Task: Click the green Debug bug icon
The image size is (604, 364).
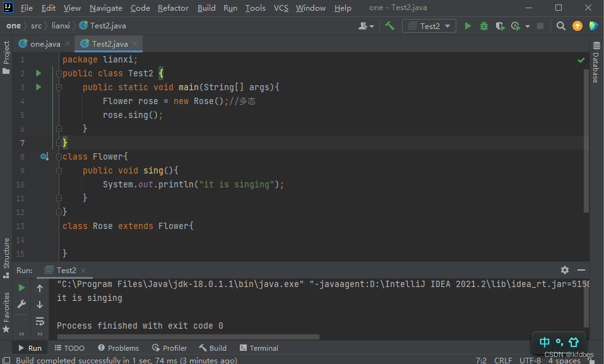Action: tap(484, 26)
